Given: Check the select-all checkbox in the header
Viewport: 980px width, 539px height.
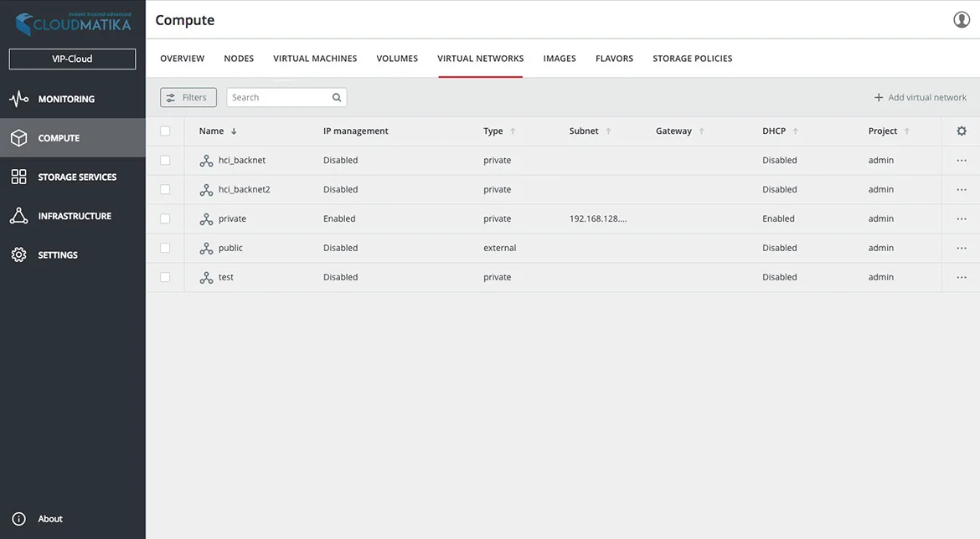Looking at the screenshot, I should [x=165, y=131].
